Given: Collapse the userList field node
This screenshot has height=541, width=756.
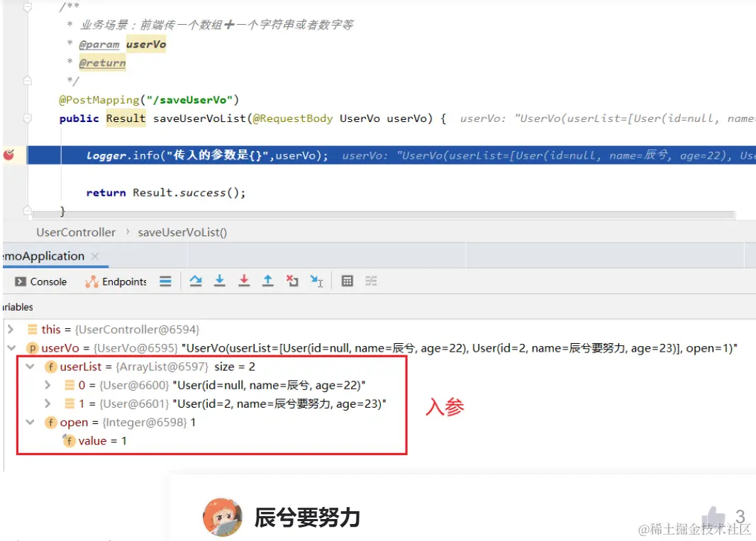Looking at the screenshot, I should [30, 367].
